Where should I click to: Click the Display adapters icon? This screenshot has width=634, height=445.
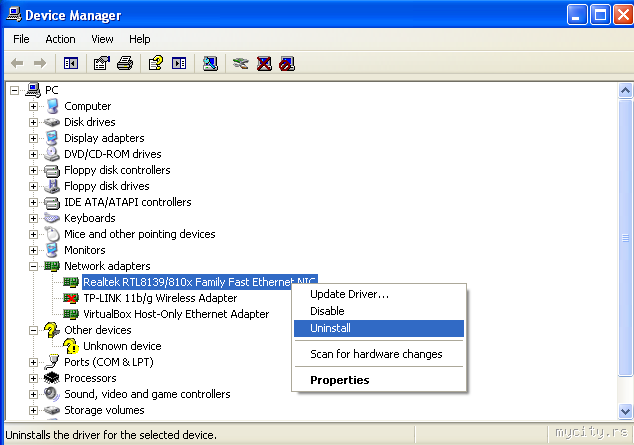pos(52,138)
